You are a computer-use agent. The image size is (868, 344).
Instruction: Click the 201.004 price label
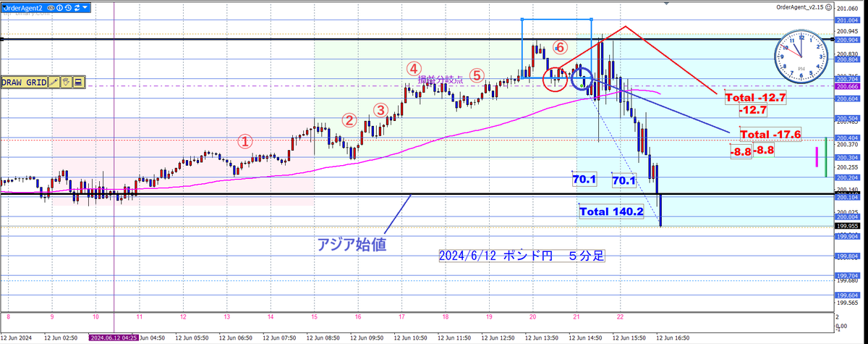click(x=847, y=21)
